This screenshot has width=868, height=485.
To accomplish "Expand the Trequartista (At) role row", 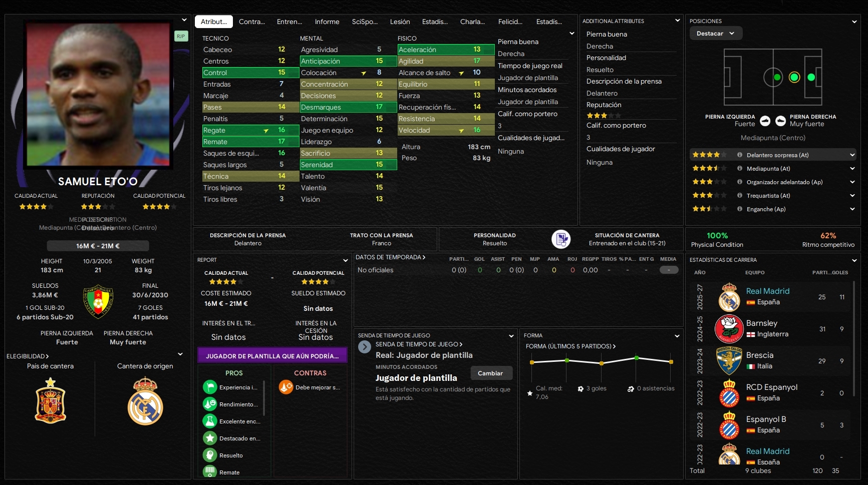I will [852, 196].
